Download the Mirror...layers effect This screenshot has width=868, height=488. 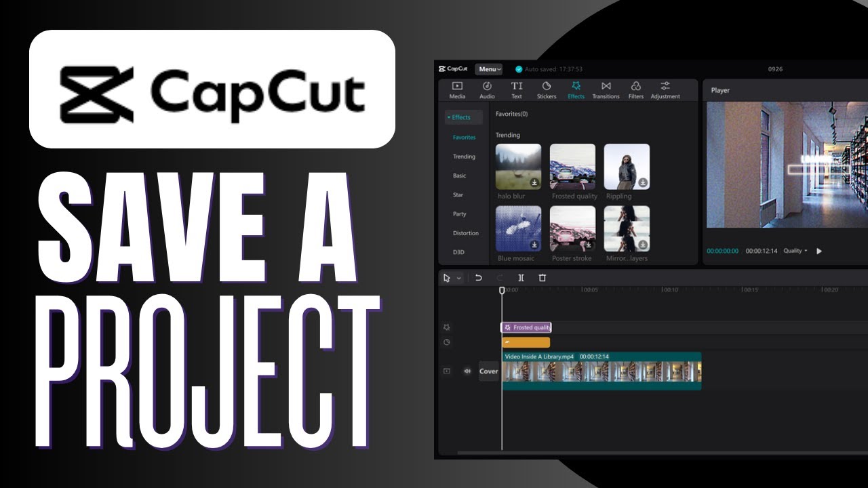(x=643, y=245)
